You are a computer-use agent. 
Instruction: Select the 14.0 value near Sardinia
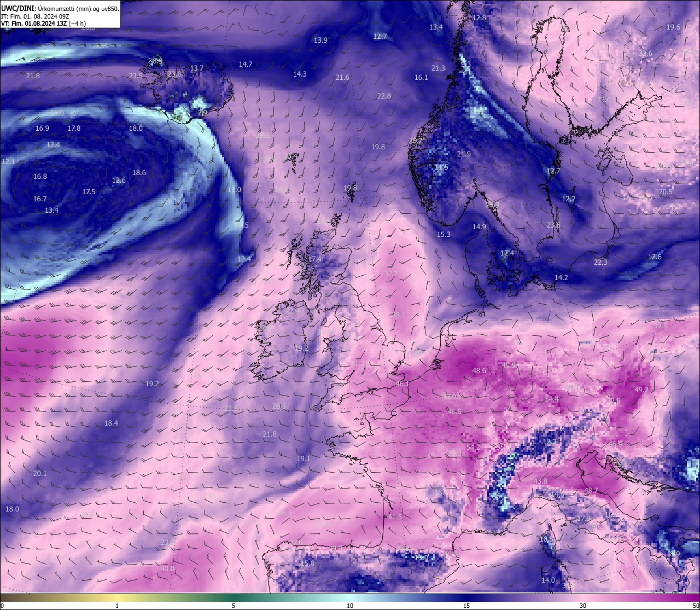548,580
